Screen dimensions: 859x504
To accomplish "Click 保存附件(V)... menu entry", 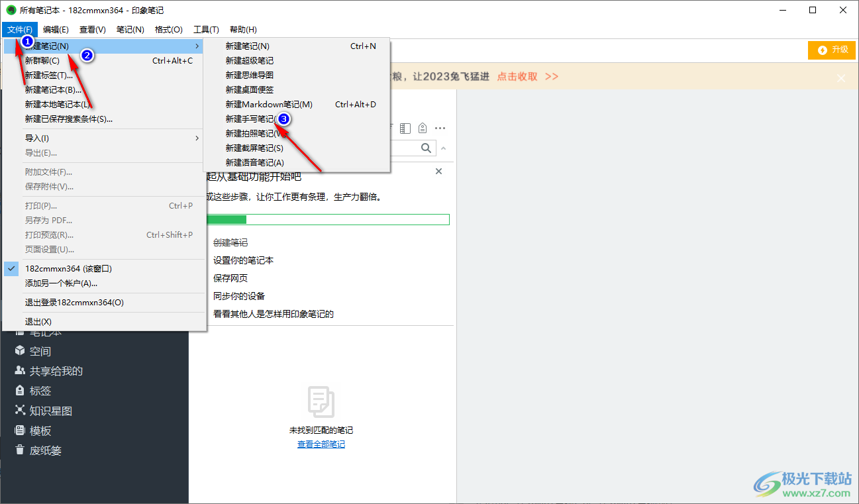I will (x=105, y=187).
